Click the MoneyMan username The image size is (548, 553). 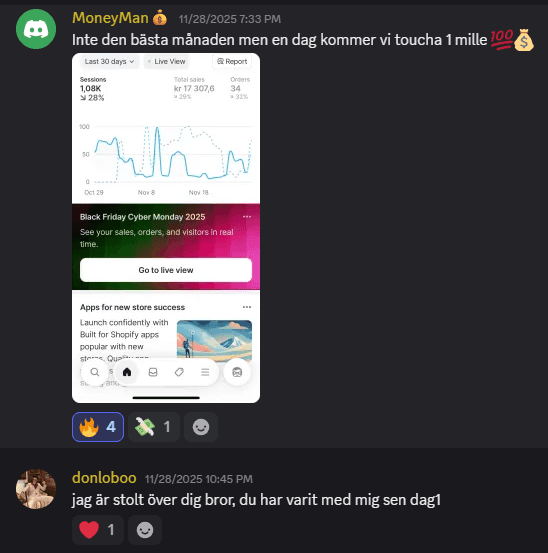point(110,18)
